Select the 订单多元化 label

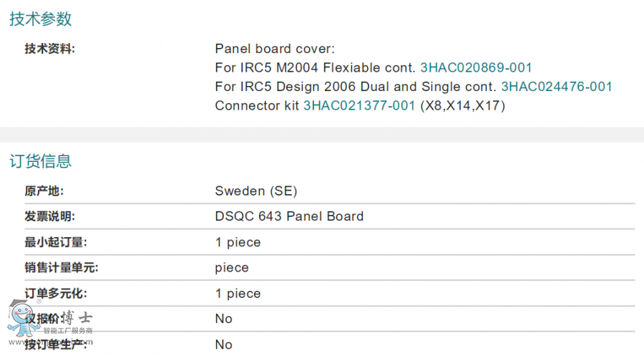[x=55, y=294]
